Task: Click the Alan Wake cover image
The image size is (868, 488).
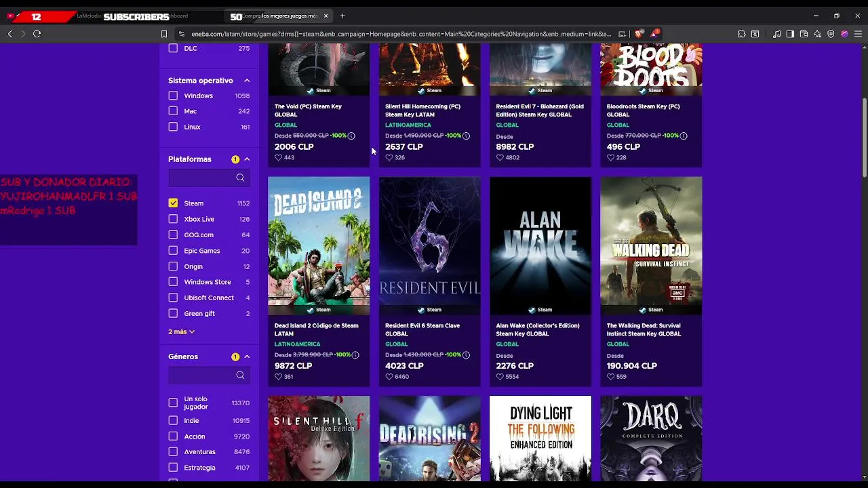Action: (x=540, y=245)
